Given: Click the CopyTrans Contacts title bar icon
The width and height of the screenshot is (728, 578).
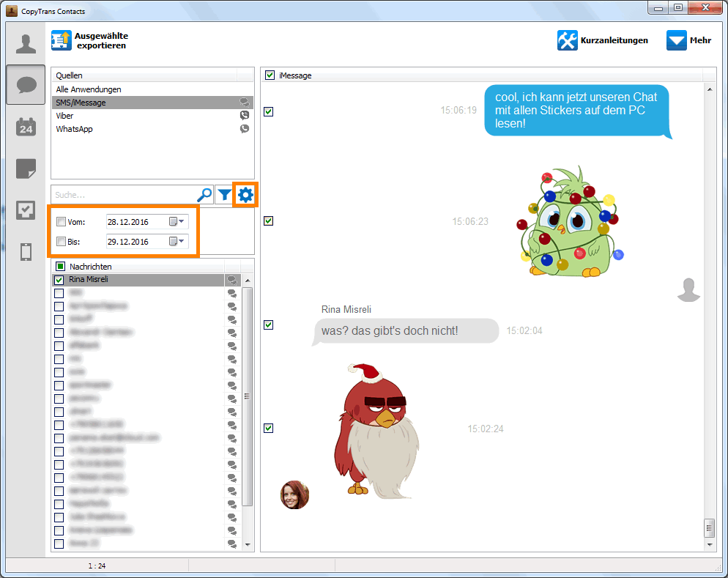Looking at the screenshot, I should (x=12, y=11).
